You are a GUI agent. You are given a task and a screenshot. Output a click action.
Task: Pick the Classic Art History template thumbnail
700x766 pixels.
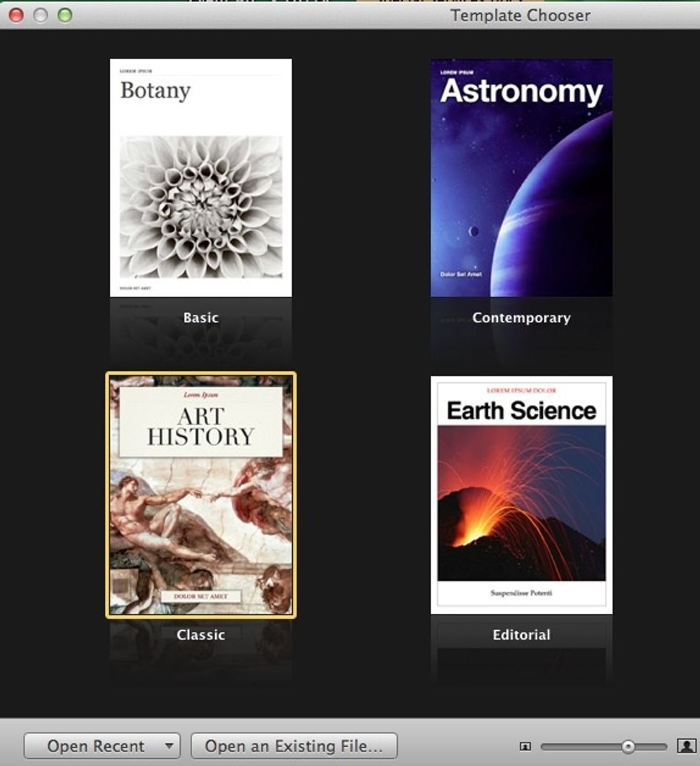[x=201, y=495]
